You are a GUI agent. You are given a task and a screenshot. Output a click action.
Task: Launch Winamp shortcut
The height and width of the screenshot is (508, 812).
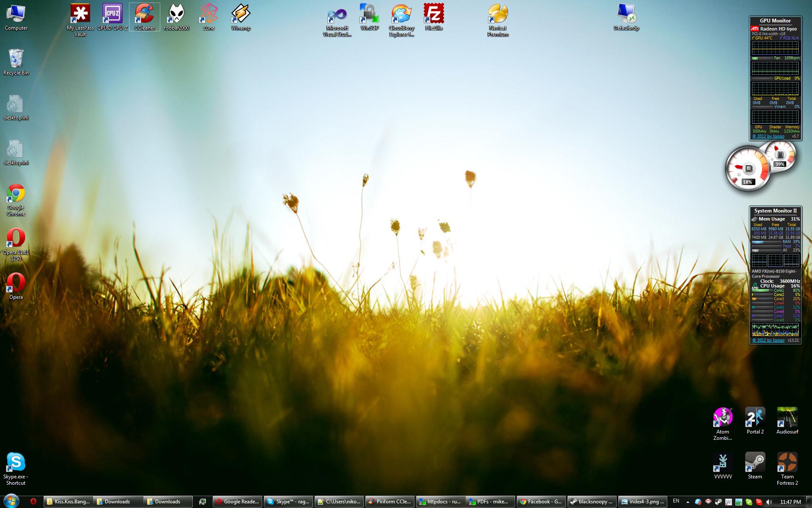point(241,14)
